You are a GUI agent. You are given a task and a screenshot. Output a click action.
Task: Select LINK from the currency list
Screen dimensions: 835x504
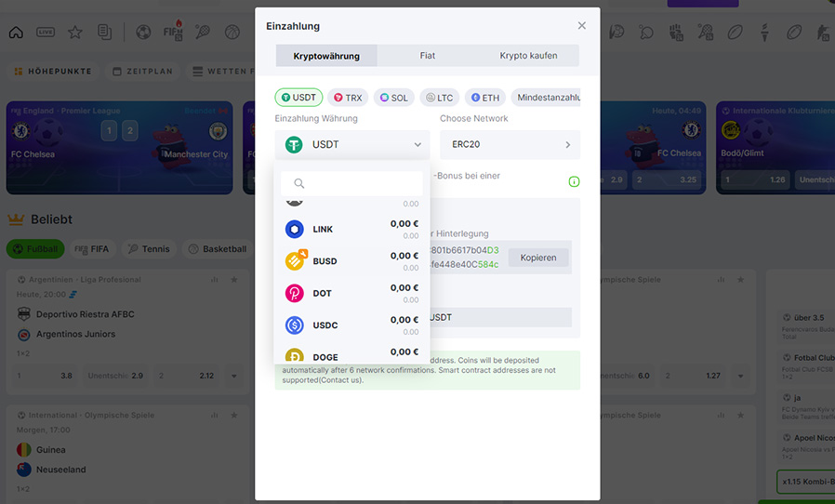[351, 229]
